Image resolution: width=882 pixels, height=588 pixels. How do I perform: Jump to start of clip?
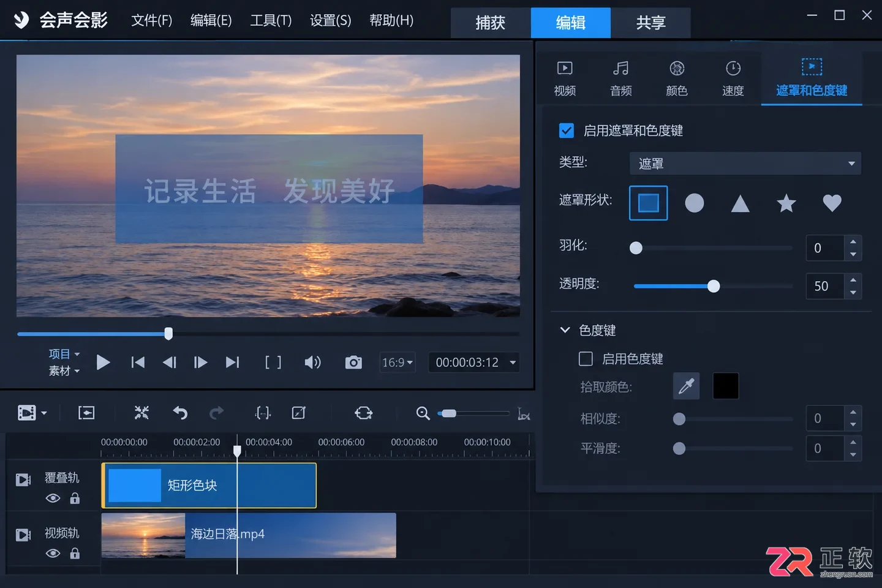[138, 363]
